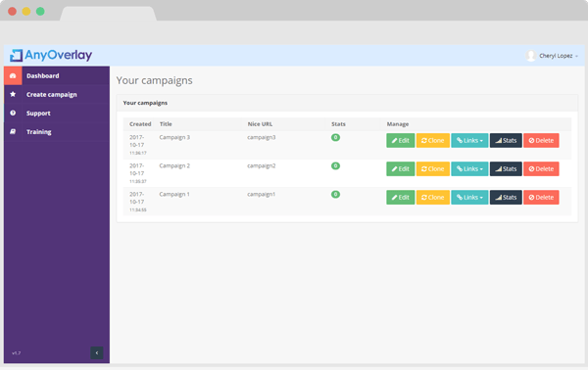Delete Campaign 1
588x370 pixels.
point(541,198)
